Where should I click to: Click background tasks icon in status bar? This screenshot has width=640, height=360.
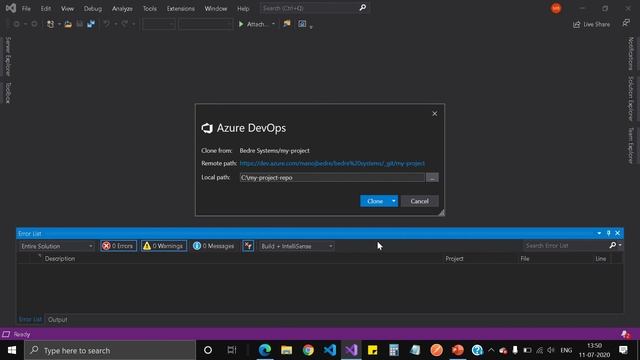pos(6,334)
